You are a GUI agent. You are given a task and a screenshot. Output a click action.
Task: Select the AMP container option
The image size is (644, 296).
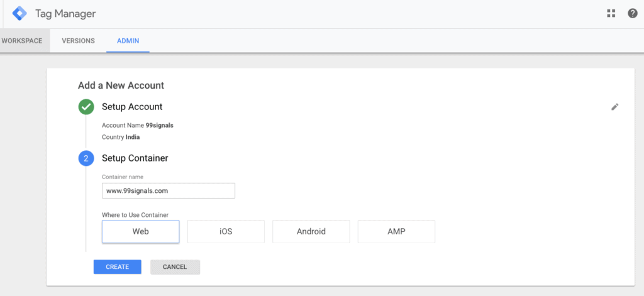396,231
